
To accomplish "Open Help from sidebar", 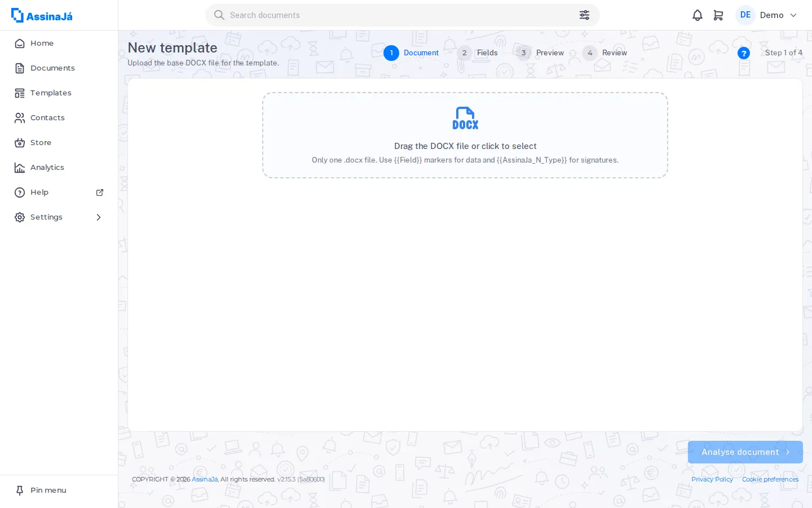I will pyautogui.click(x=59, y=192).
